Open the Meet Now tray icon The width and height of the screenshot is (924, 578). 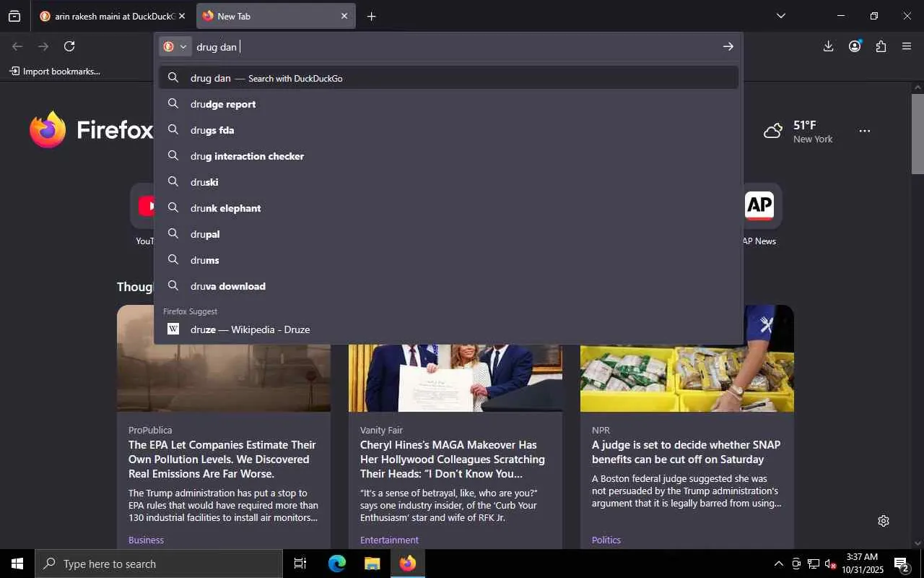point(796,564)
